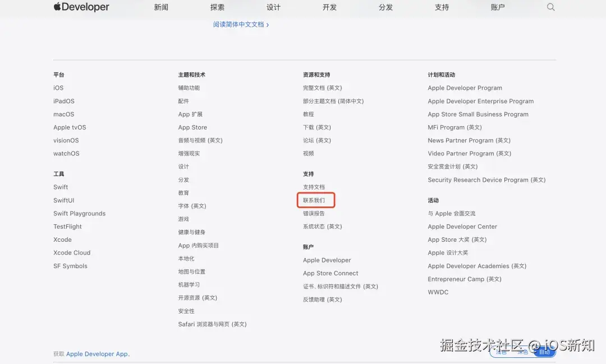Image resolution: width=606 pixels, height=364 pixels.
Task: Open the 增强现实 link
Action: point(189,154)
